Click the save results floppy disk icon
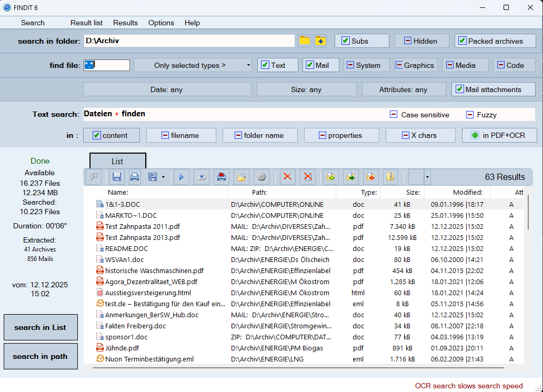 point(117,177)
